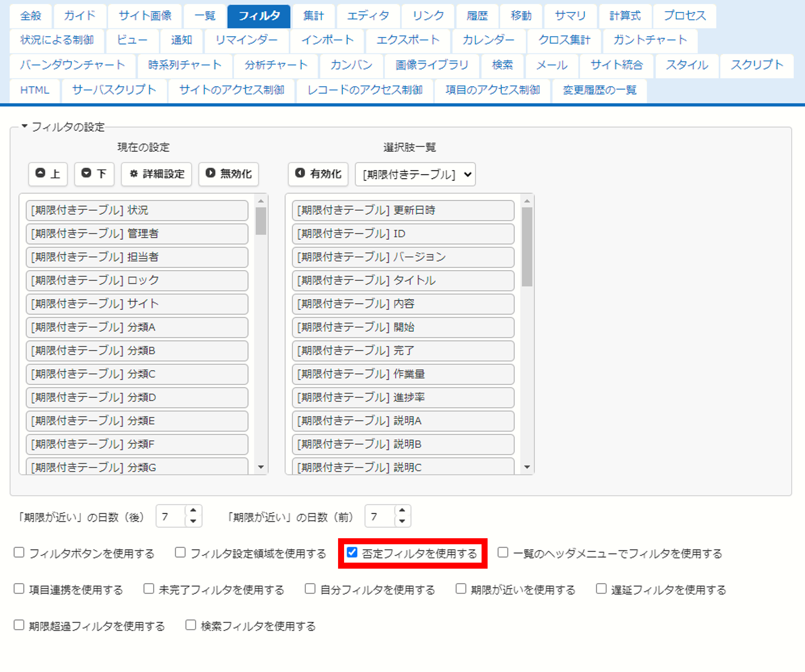Move selected filter item down
Screen dimensions: 805x672
94,174
